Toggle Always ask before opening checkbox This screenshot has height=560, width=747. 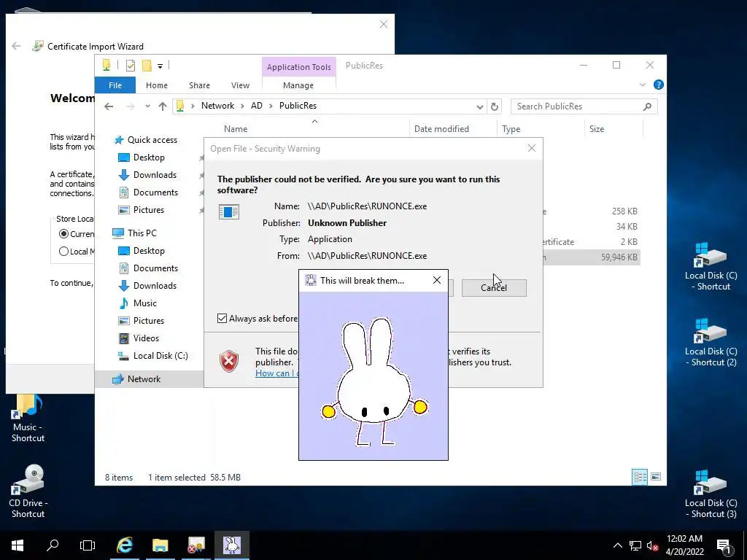tap(222, 318)
